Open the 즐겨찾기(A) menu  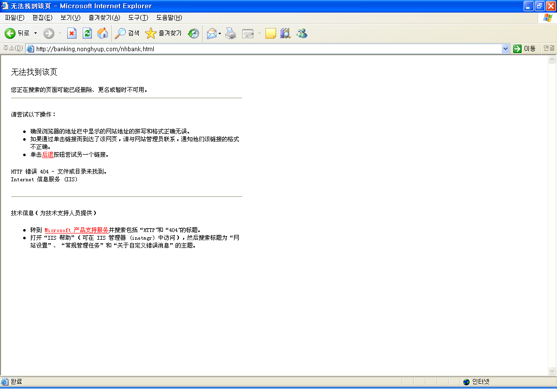(x=104, y=17)
